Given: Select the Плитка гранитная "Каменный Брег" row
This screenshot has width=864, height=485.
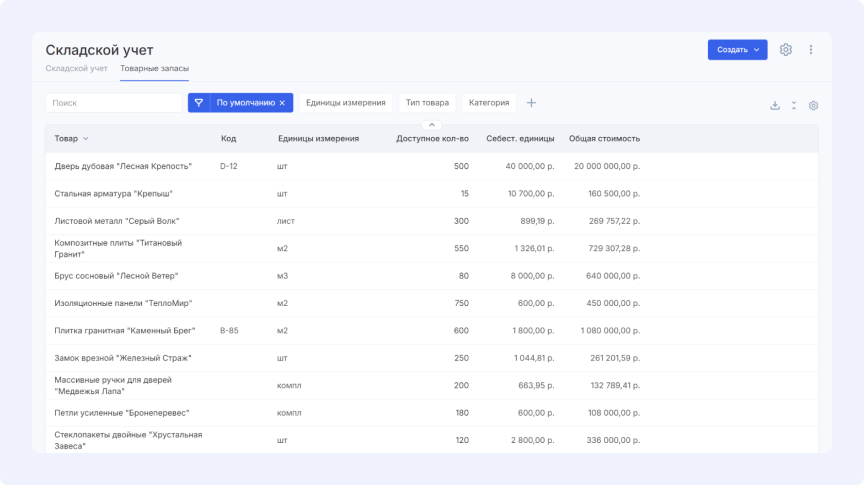Looking at the screenshot, I should (x=123, y=330).
